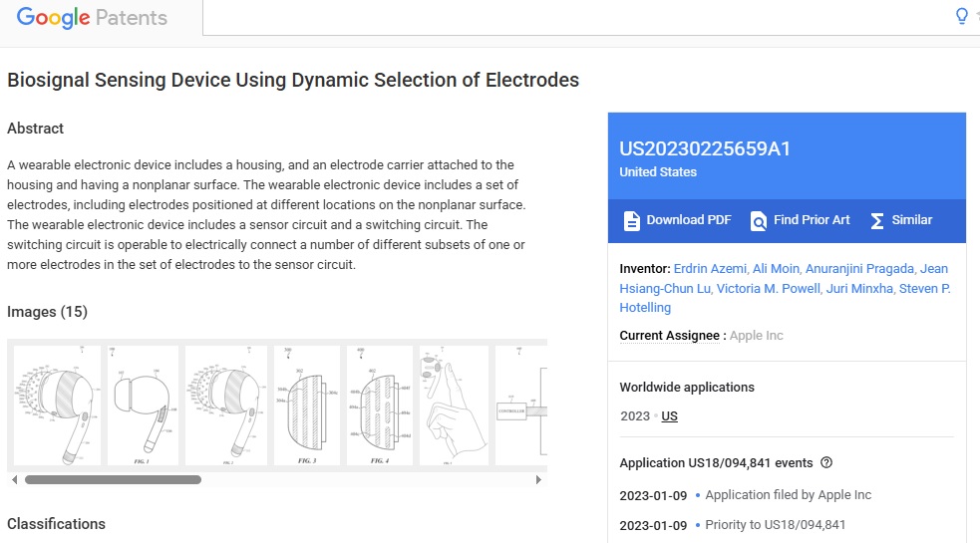Open the hand holding earbud thumbnail
This screenshot has height=543, width=980.
(x=454, y=406)
